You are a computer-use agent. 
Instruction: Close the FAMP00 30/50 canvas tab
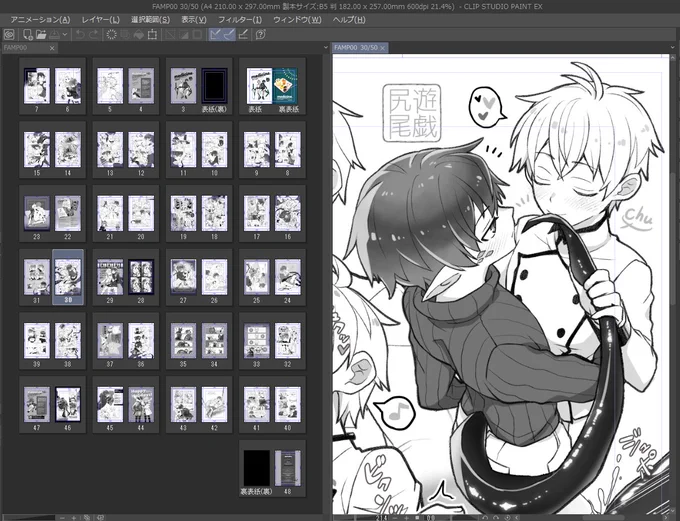point(382,48)
